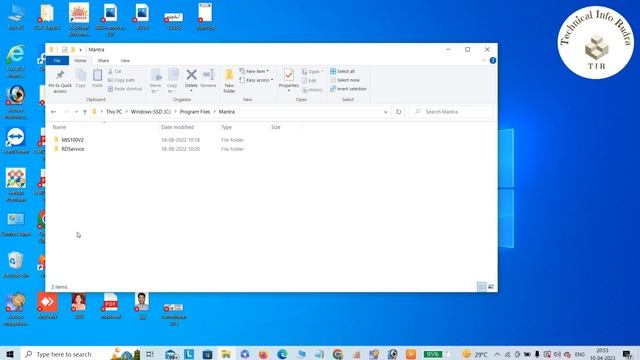Show hidden system tray icons

coord(497,354)
